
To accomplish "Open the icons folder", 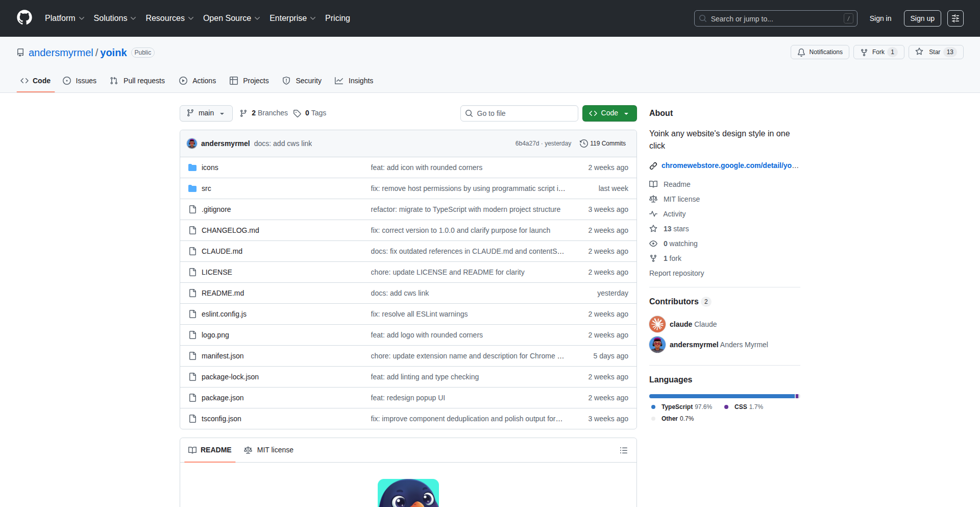I will 210,167.
